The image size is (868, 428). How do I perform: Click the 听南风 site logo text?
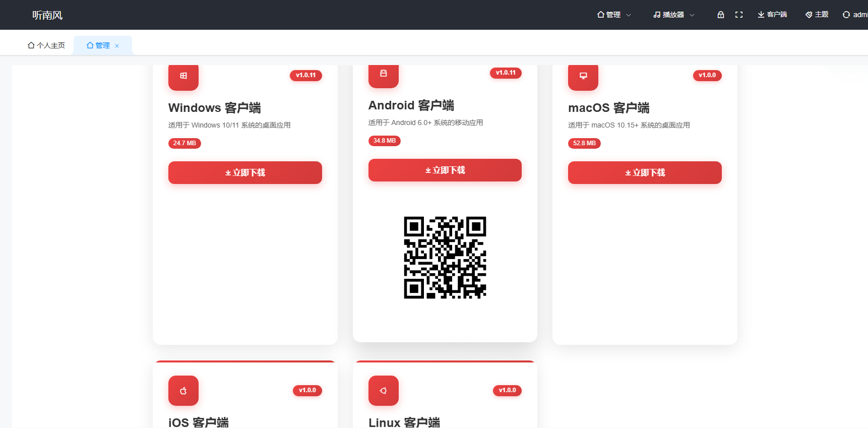(x=47, y=15)
